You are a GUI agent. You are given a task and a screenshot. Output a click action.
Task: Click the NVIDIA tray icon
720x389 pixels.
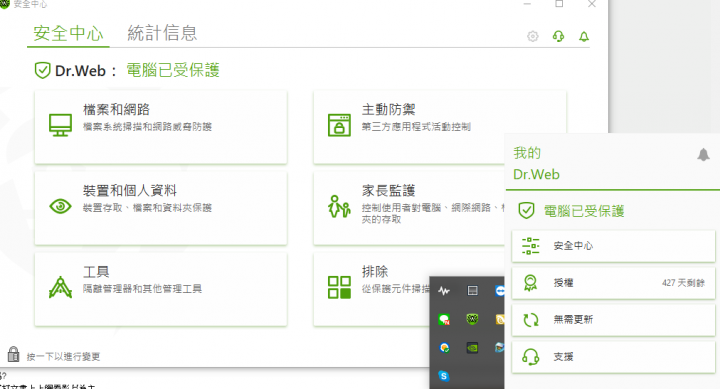tap(472, 348)
